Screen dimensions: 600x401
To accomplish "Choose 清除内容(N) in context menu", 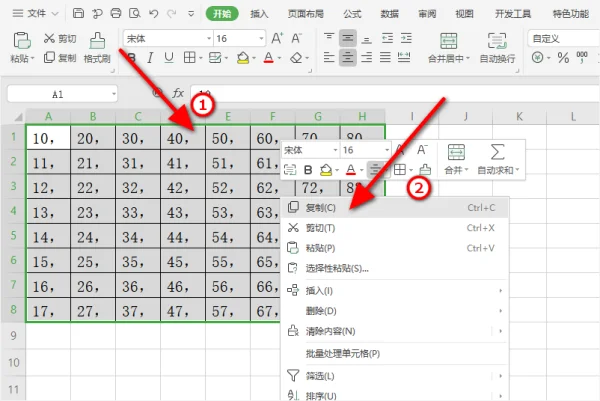I will [x=395, y=331].
